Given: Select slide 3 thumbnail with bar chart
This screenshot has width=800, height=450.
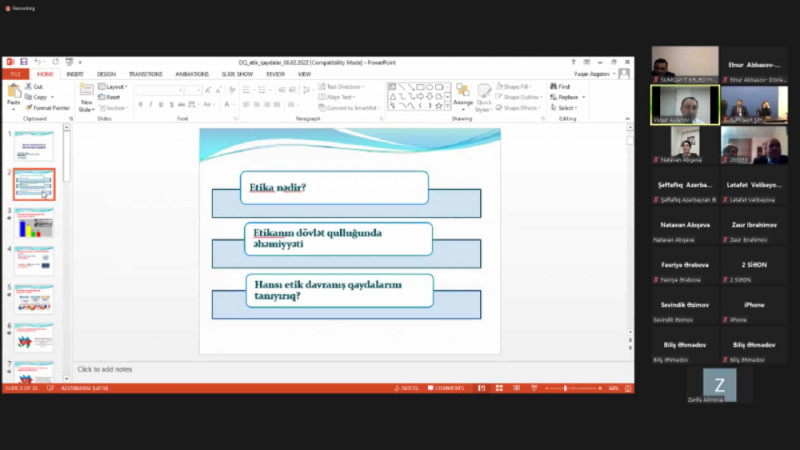Looking at the screenshot, I should click(x=34, y=223).
